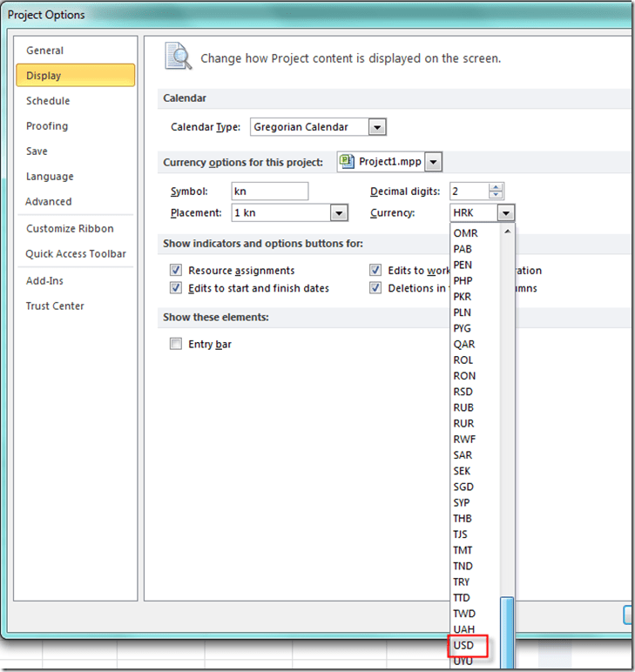Choose SEK in the currency list
Image resolution: width=635 pixels, height=672 pixels.
tap(463, 471)
